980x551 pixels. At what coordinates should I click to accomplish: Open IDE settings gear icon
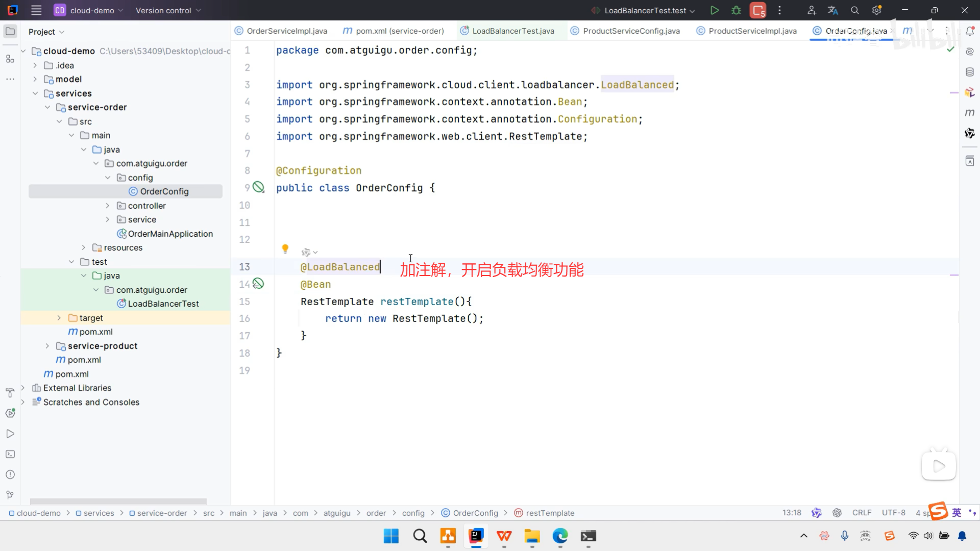pos(877,10)
